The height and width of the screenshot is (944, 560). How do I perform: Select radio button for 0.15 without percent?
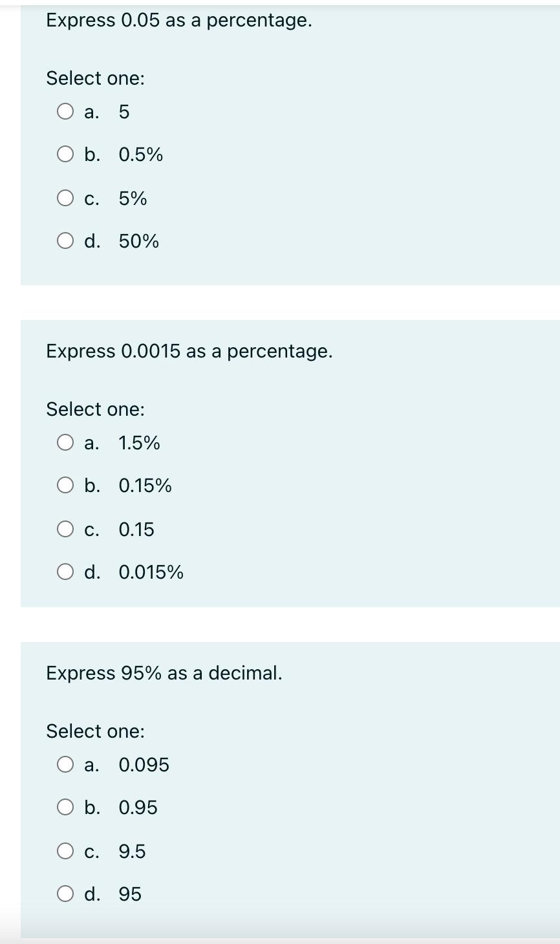point(65,529)
